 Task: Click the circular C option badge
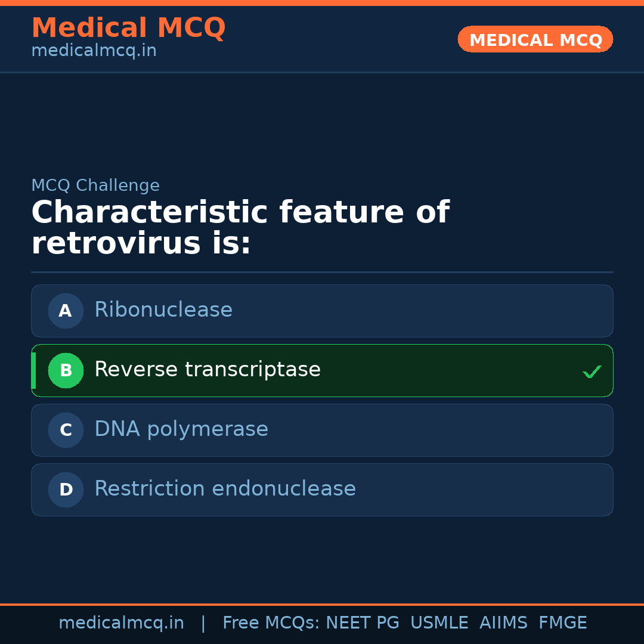[66, 430]
